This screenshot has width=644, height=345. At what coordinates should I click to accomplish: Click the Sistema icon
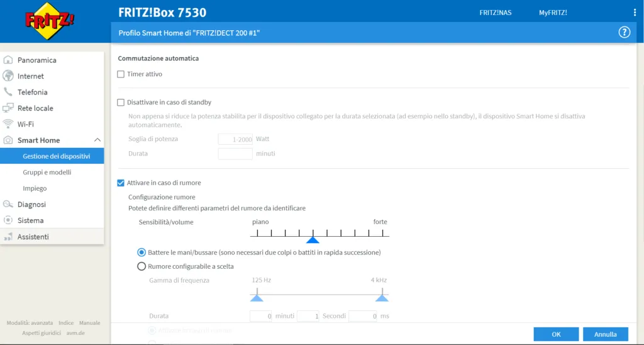coord(8,220)
